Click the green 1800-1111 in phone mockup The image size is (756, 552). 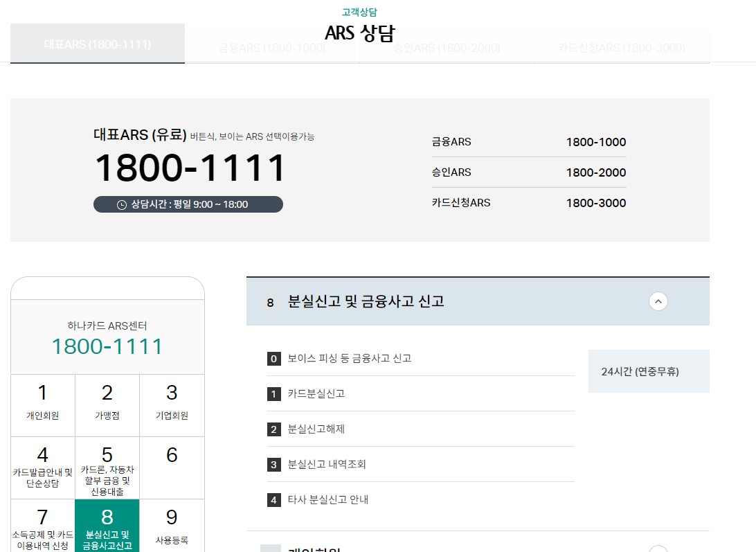click(x=107, y=346)
